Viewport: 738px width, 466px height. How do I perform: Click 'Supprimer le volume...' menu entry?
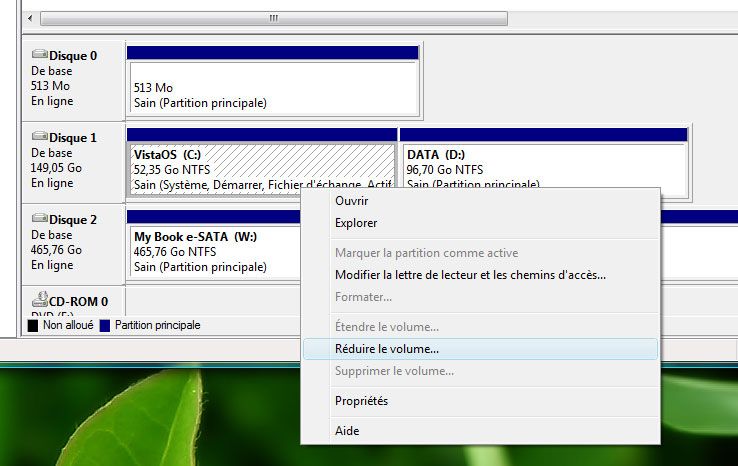pyautogui.click(x=394, y=371)
